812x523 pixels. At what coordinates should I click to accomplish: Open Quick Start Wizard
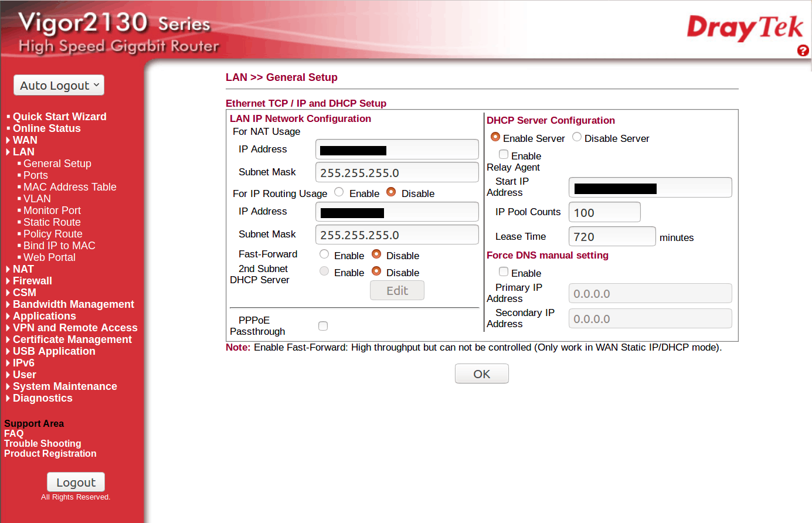[60, 117]
